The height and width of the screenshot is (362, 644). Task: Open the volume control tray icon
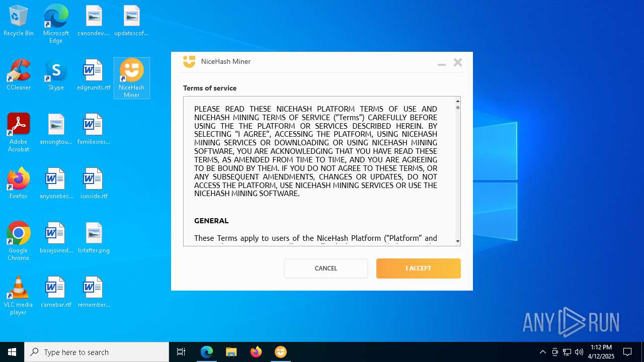pos(579,352)
